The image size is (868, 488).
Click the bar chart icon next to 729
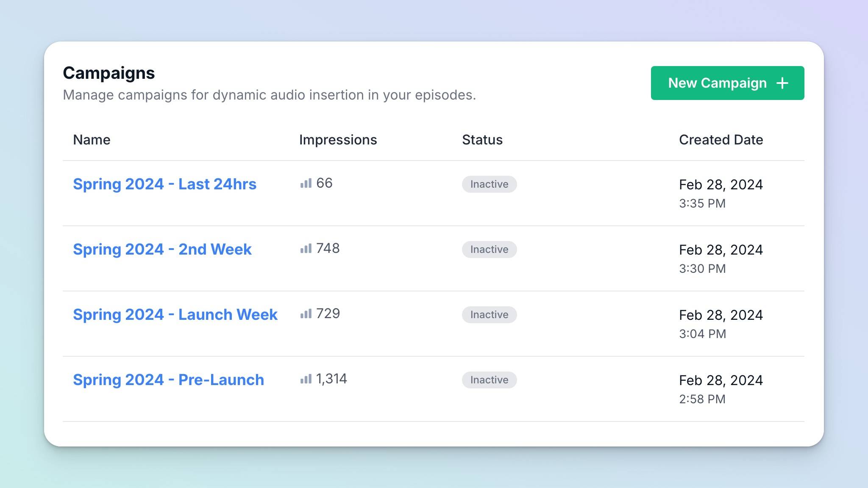tap(306, 314)
